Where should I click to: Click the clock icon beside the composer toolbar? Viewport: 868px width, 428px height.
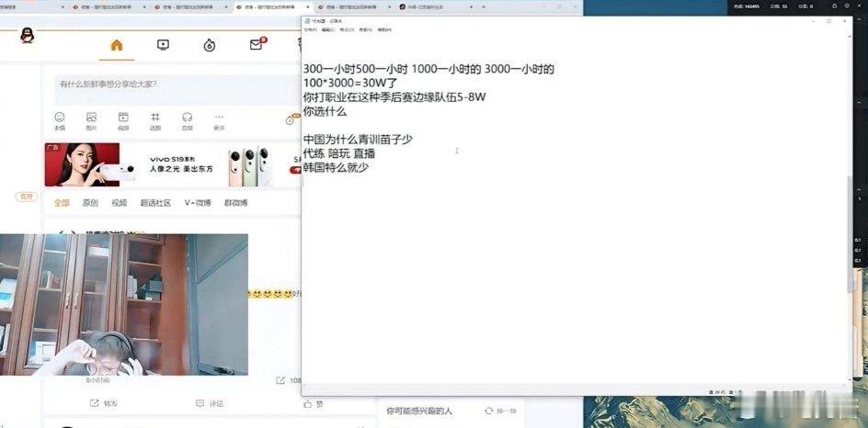[x=290, y=120]
